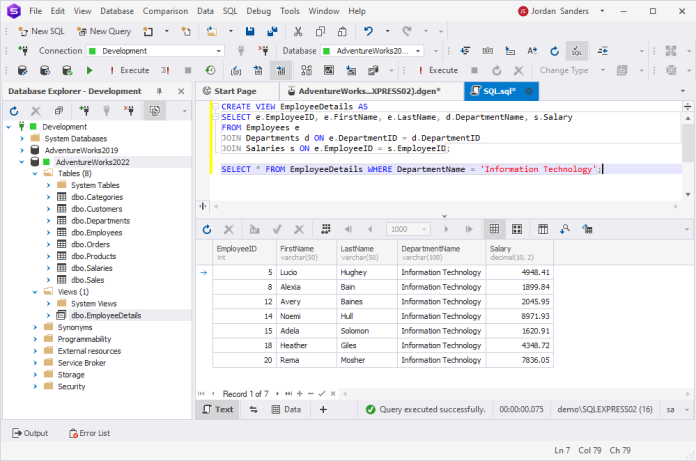Open the Tools menu

tap(289, 11)
